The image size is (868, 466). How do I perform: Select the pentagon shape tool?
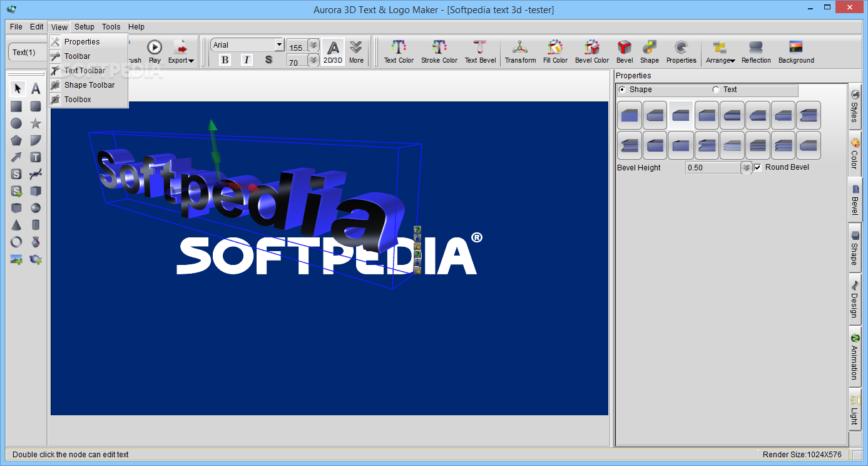coord(17,140)
